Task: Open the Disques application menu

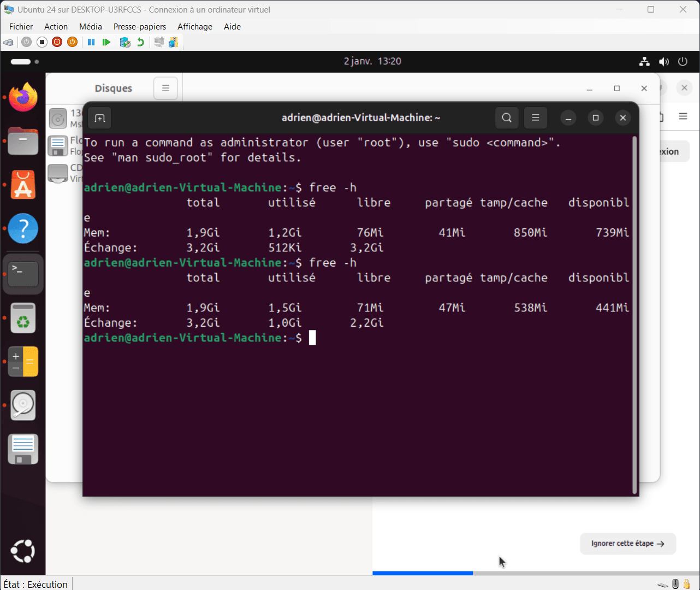Action: tap(165, 88)
